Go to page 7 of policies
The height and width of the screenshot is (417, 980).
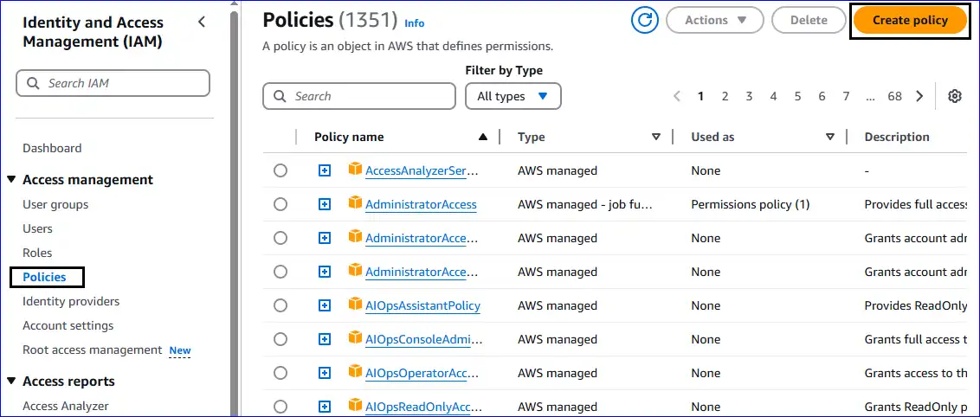point(846,96)
